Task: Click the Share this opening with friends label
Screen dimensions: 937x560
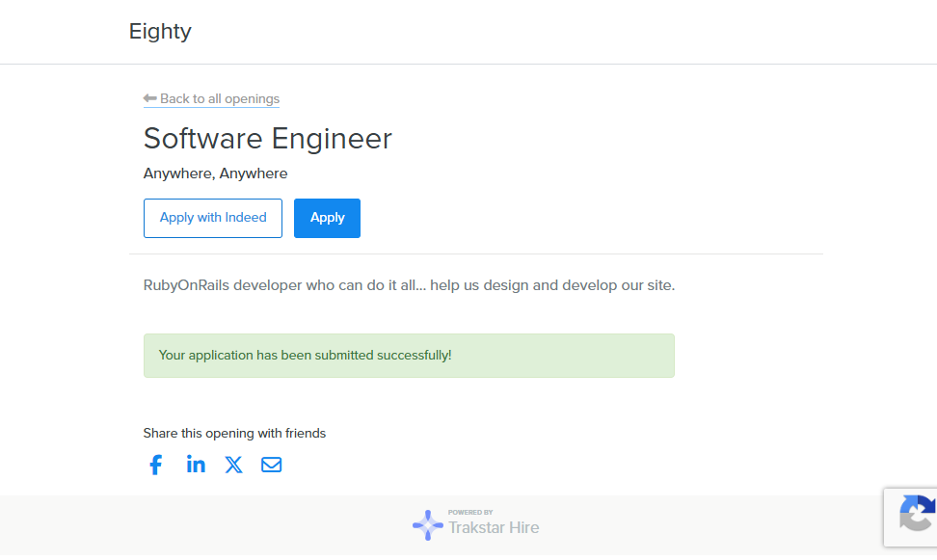Action: (x=234, y=434)
